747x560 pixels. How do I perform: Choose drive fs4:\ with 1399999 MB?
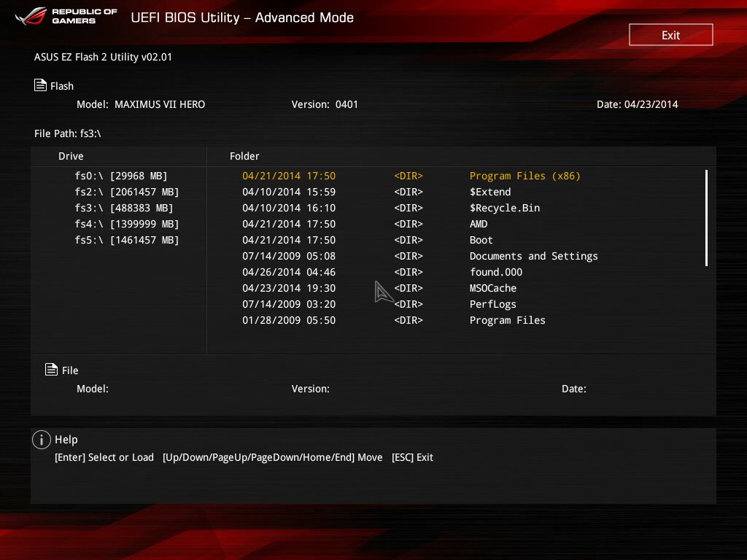pos(127,224)
